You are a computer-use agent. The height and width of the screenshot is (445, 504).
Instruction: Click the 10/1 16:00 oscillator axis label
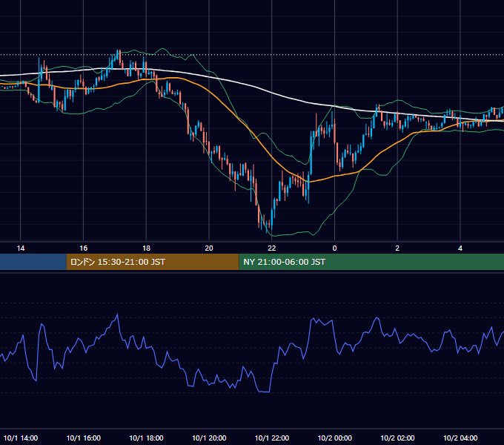pos(83,438)
